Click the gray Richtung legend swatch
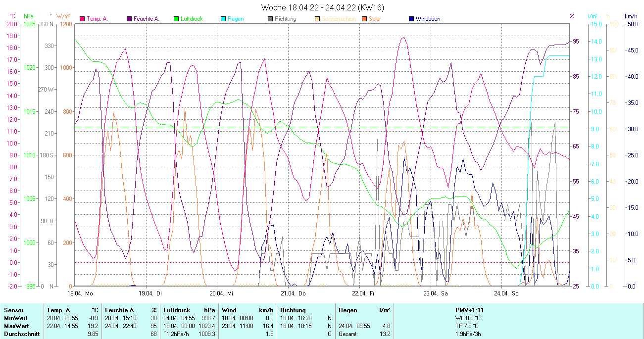Viewport: 644px width, 339px height. click(270, 19)
